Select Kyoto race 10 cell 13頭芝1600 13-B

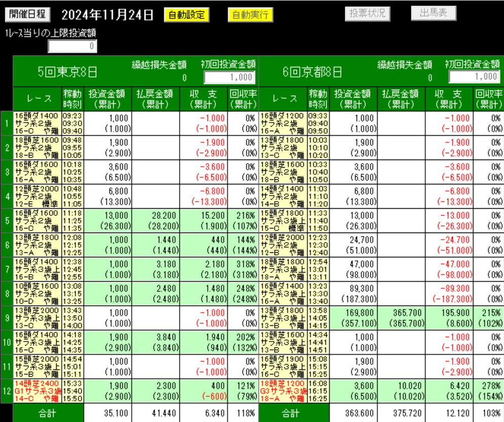click(x=283, y=342)
